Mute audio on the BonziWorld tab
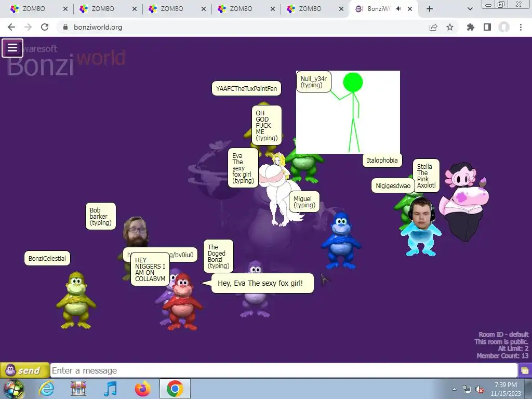The height and width of the screenshot is (399, 532). [399, 9]
